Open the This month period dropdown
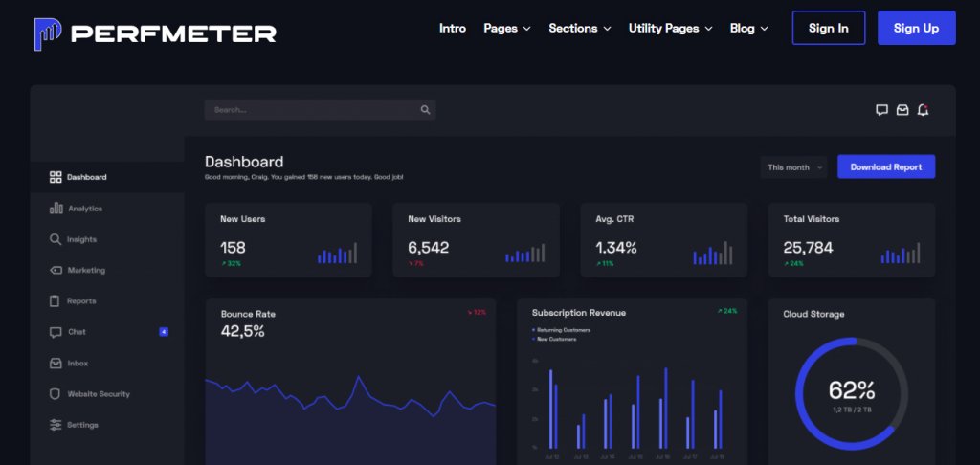The width and height of the screenshot is (980, 465). [793, 167]
